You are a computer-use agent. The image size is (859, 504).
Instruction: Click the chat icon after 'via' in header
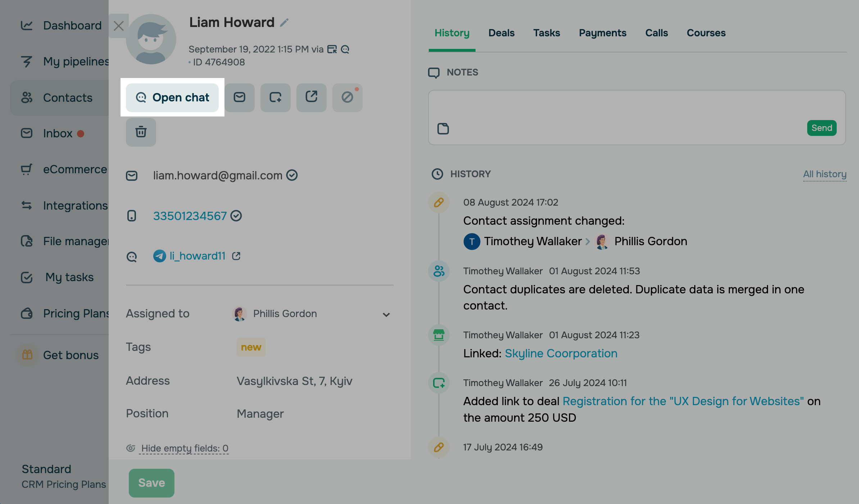tap(345, 49)
